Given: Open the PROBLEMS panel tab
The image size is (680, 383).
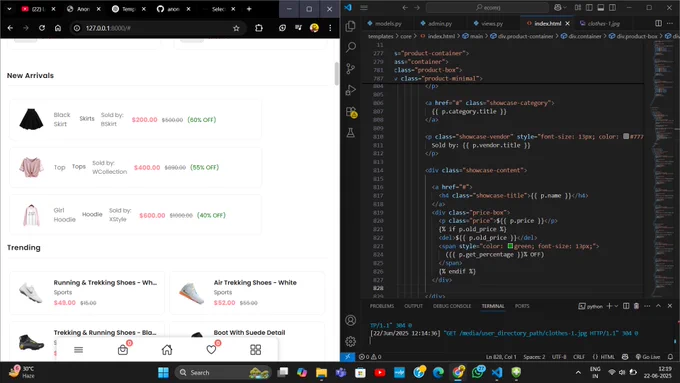Looking at the screenshot, I should pyautogui.click(x=382, y=306).
